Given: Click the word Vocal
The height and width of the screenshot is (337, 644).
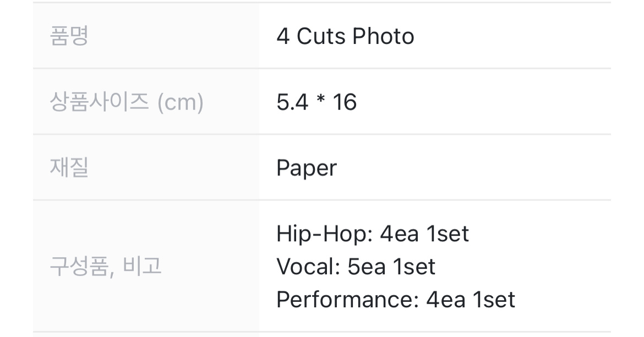Looking at the screenshot, I should coord(305,267).
